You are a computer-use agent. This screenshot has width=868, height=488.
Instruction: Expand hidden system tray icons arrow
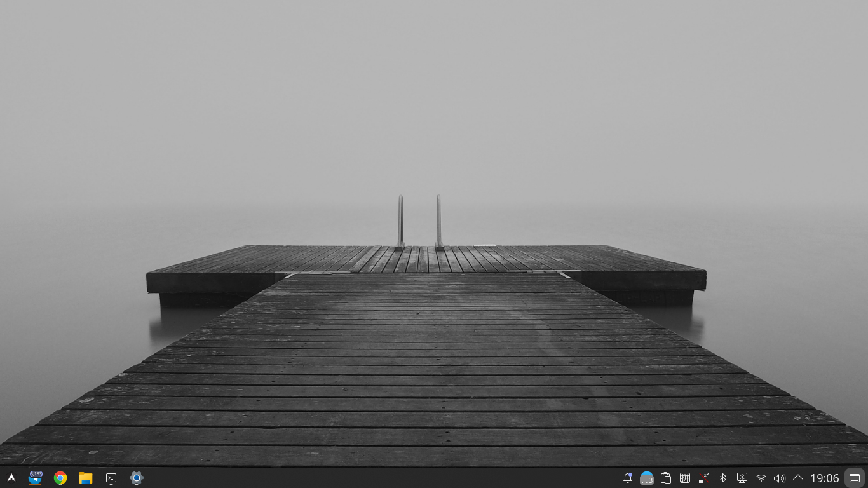point(798,478)
